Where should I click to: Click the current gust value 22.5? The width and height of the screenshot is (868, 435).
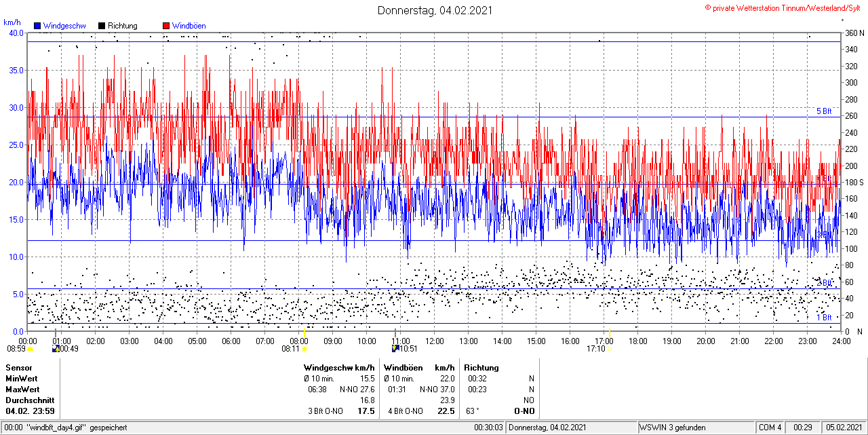(x=446, y=411)
